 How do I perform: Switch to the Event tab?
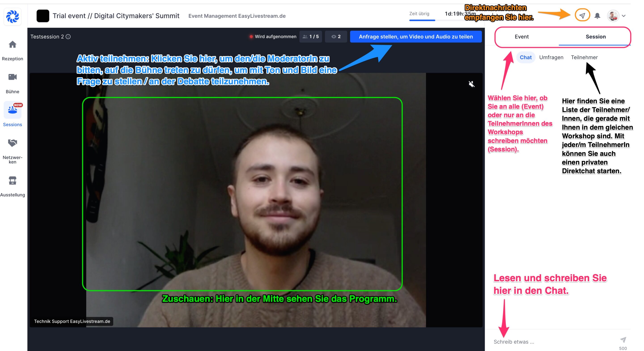pyautogui.click(x=521, y=37)
